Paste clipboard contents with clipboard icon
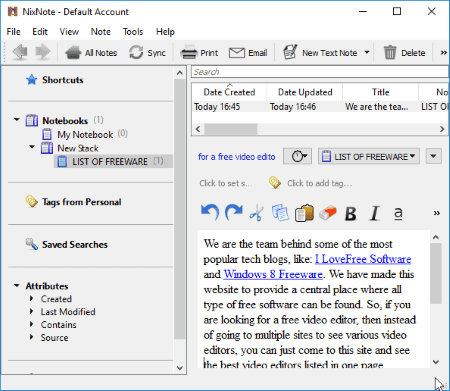 tap(304, 213)
